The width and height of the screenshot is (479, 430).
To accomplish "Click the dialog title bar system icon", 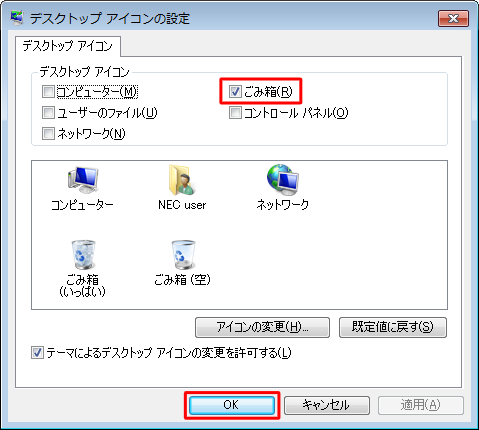I will pos(17,18).
